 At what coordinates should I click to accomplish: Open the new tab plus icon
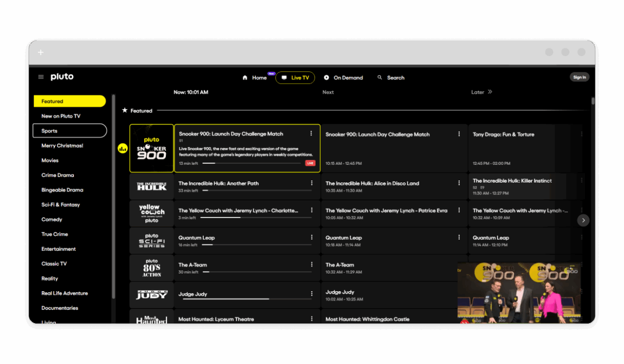41,53
